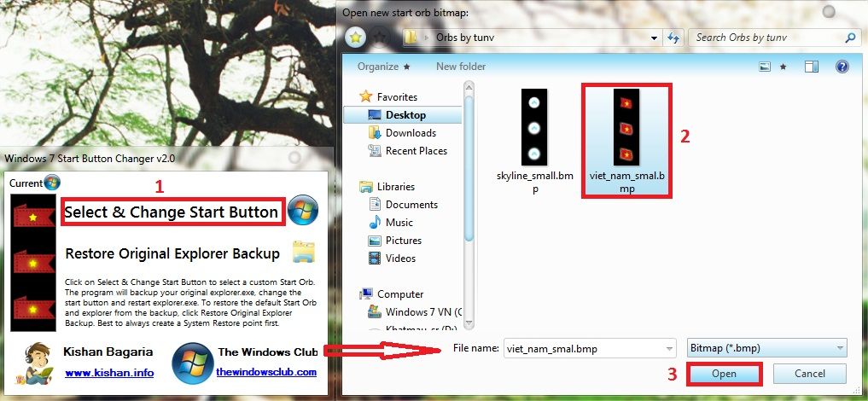
Task: Select Recent Places in the navigation pane
Action: coord(417,150)
